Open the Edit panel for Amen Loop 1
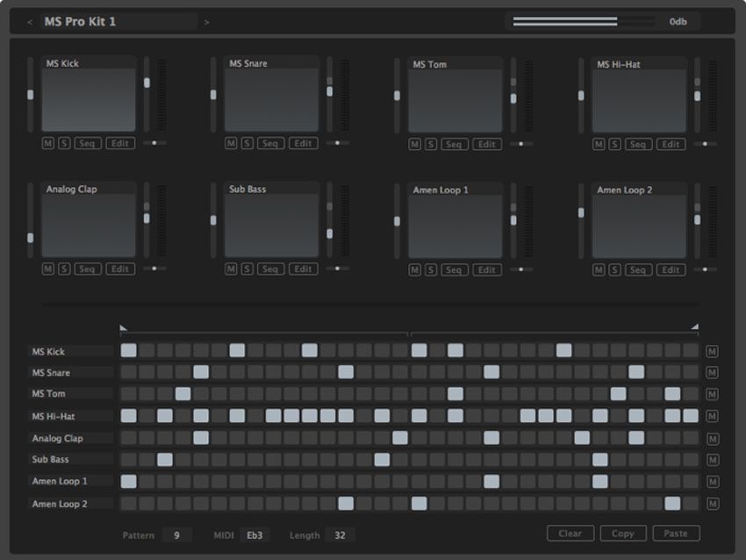The image size is (746, 560). (487, 269)
